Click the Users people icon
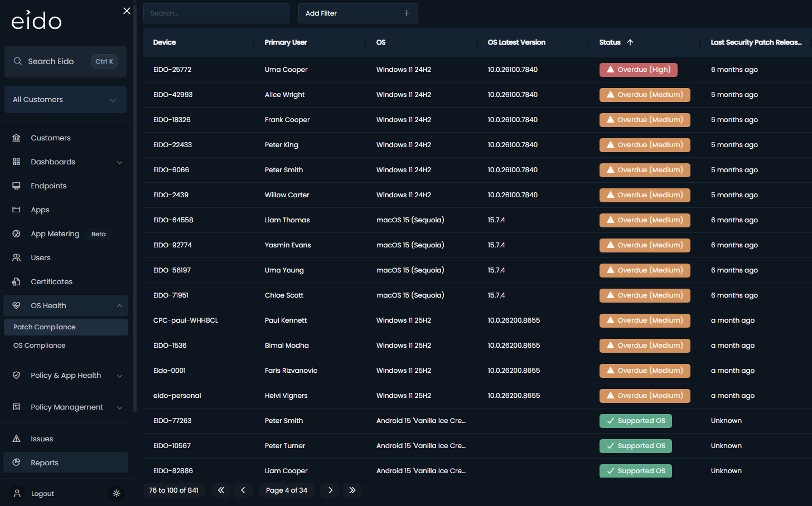 (16, 257)
